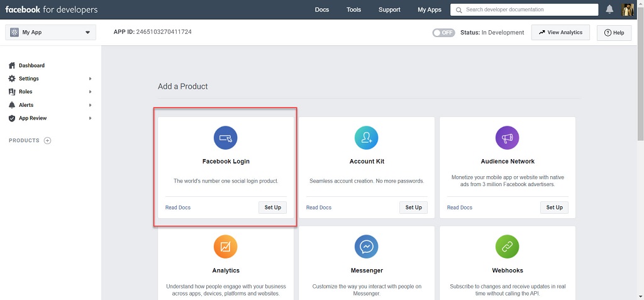
Task: Open Read Docs link under Account Kit
Action: point(319,208)
